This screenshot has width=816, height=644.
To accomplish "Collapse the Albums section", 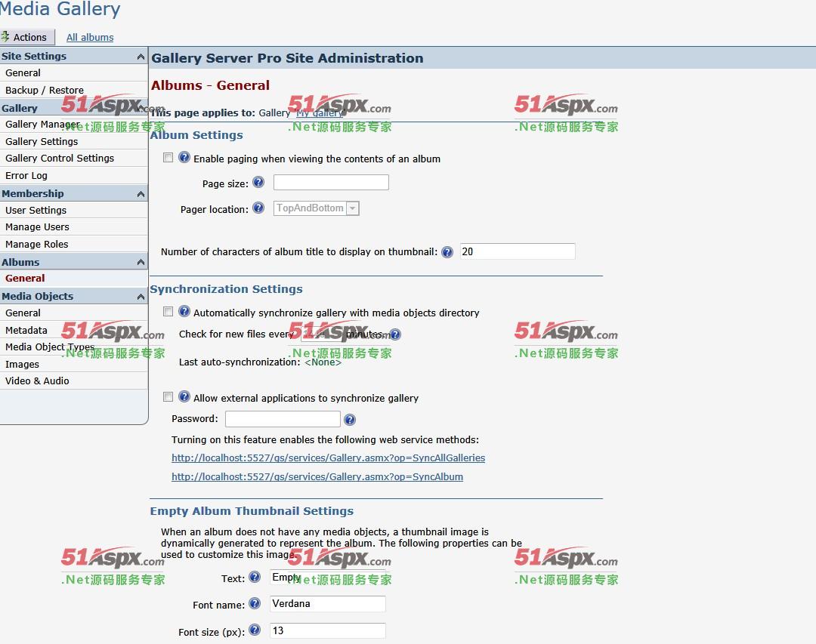I will (x=141, y=262).
